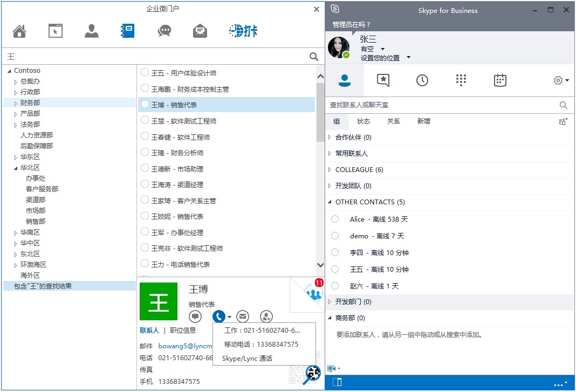Switch to the 新增 tab in Skype
This screenshot has width=576, height=392.
[423, 121]
